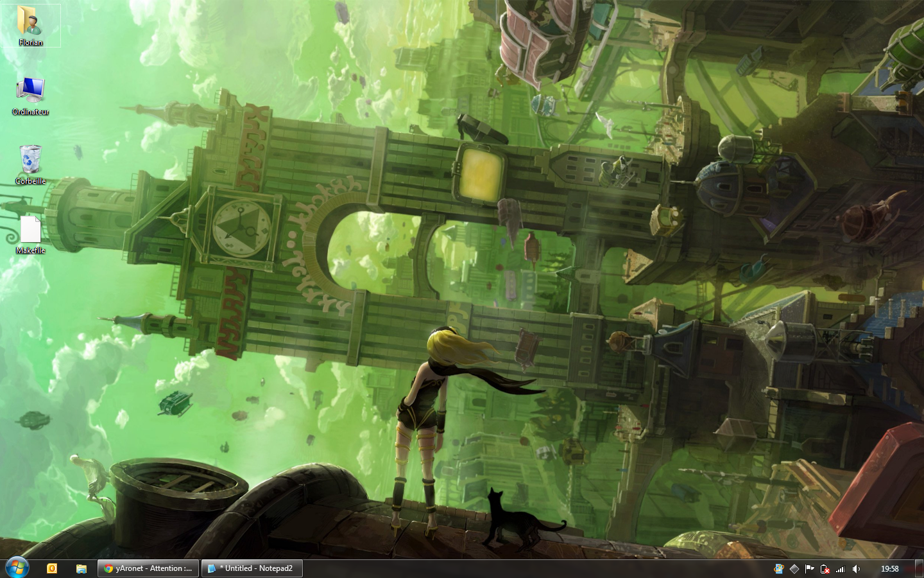Open the Action Center flag icon
The height and width of the screenshot is (578, 924).
click(x=809, y=568)
